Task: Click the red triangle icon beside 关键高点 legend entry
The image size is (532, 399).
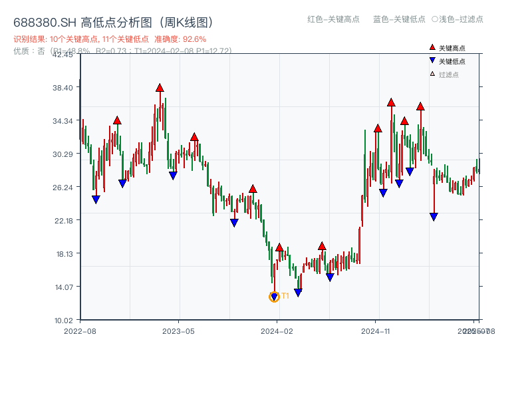Action: [x=433, y=47]
